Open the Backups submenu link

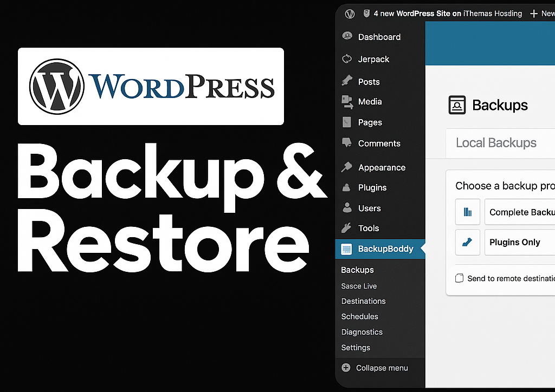click(x=357, y=270)
